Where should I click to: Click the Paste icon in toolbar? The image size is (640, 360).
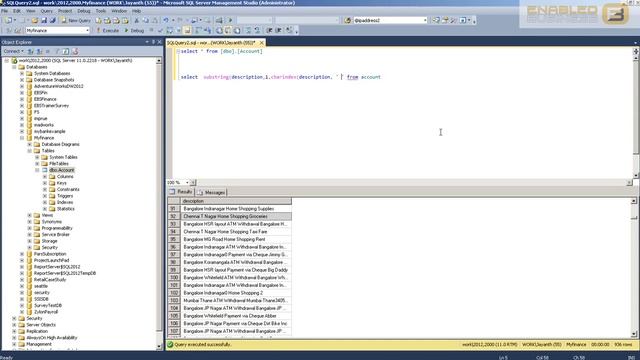(x=155, y=20)
